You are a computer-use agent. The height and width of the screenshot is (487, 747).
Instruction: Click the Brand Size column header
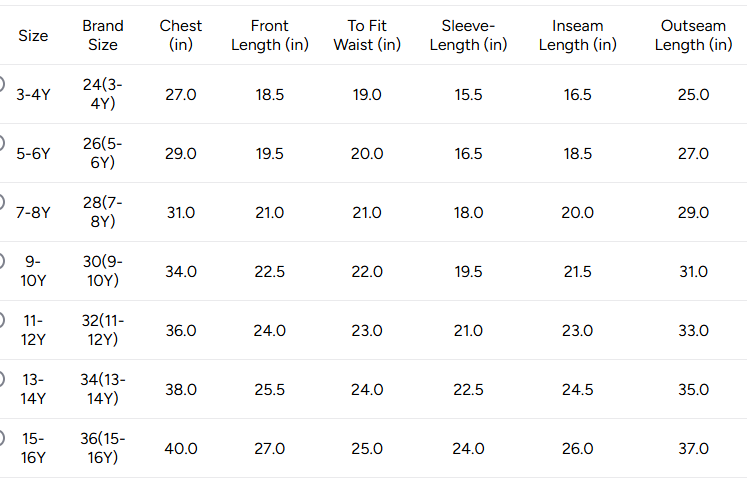[x=103, y=35]
